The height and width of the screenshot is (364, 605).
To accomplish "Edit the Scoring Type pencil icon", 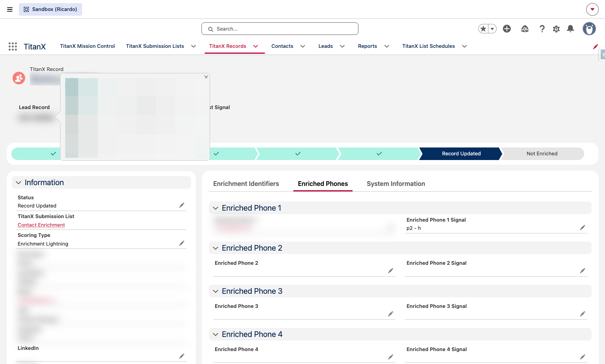I will [182, 243].
